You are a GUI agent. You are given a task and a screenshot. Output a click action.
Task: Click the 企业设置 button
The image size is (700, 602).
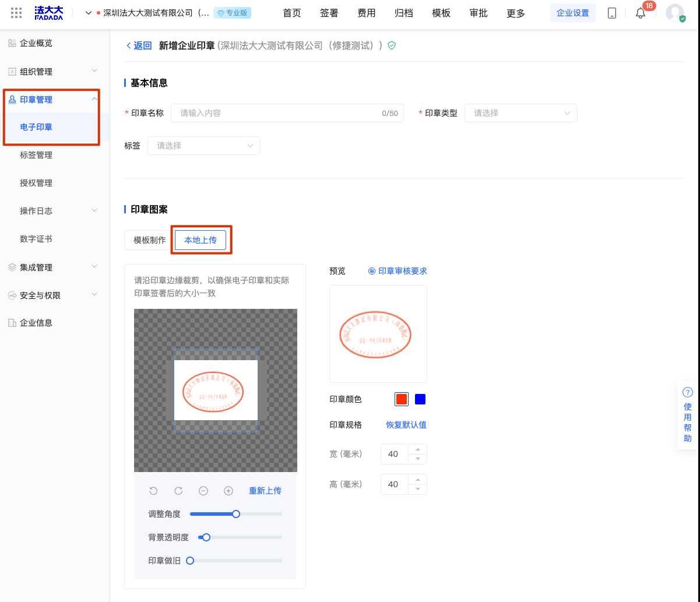click(573, 13)
